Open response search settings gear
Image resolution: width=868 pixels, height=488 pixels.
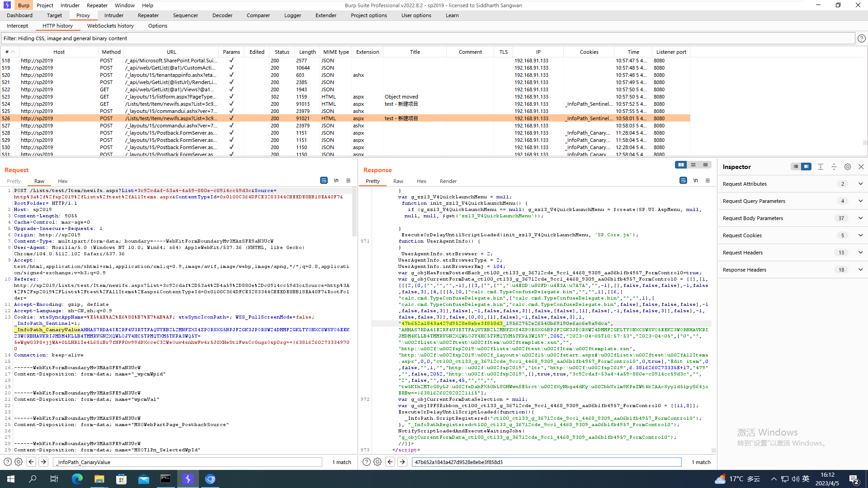coord(377,462)
